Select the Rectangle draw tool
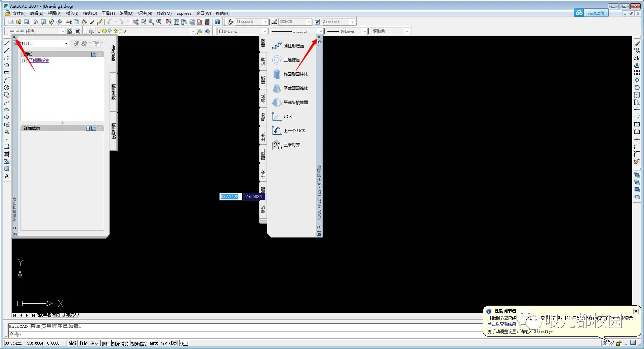 point(7,73)
